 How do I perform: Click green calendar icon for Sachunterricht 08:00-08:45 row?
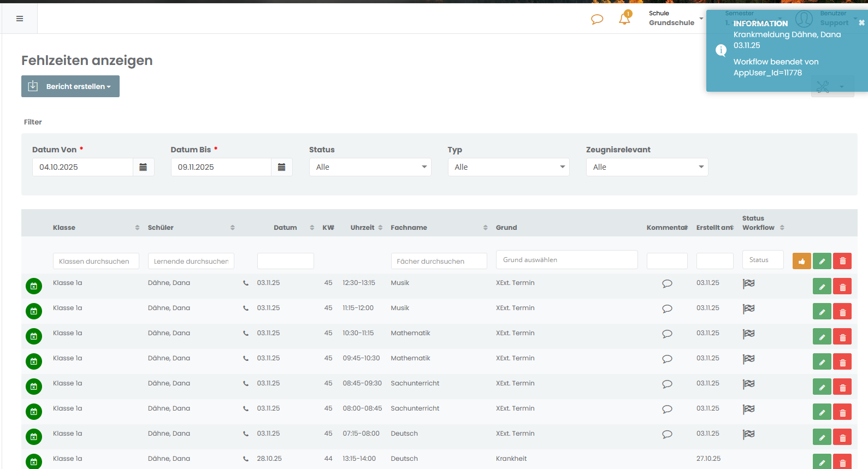point(34,412)
